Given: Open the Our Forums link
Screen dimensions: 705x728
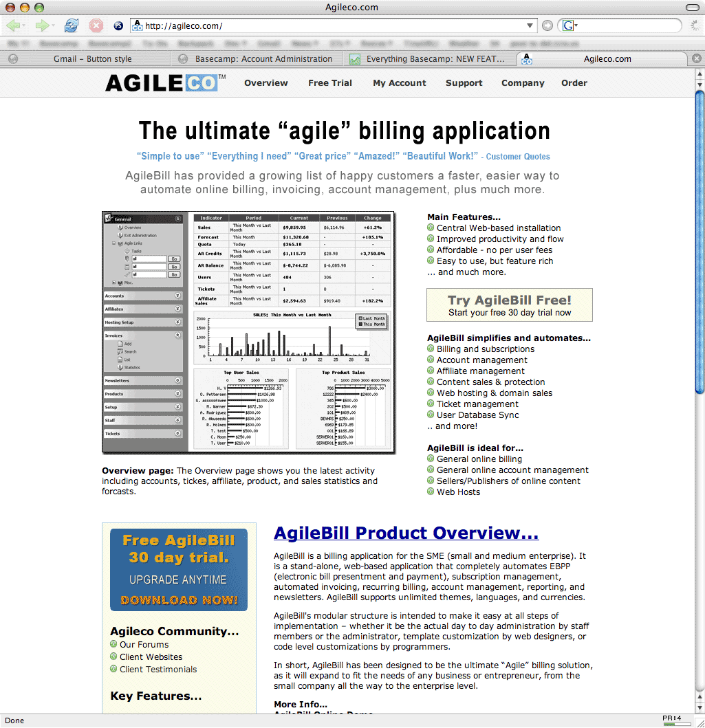Looking at the screenshot, I should tap(144, 644).
